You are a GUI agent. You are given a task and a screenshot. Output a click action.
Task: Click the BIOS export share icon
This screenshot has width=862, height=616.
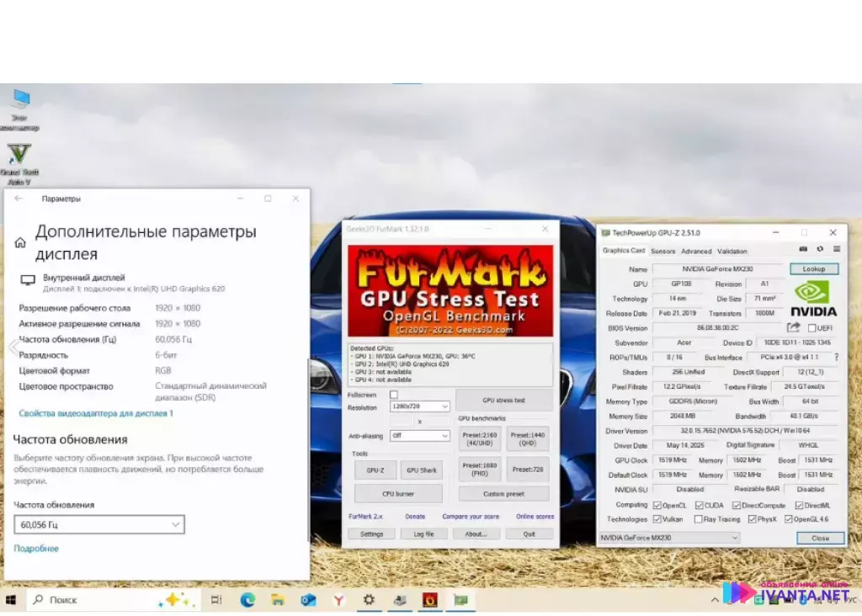[793, 327]
